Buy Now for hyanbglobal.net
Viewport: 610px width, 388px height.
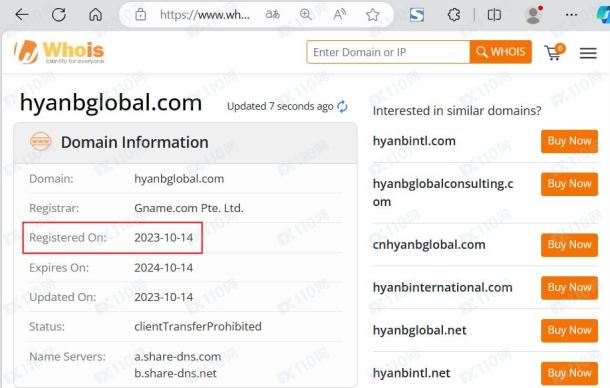[x=569, y=330]
